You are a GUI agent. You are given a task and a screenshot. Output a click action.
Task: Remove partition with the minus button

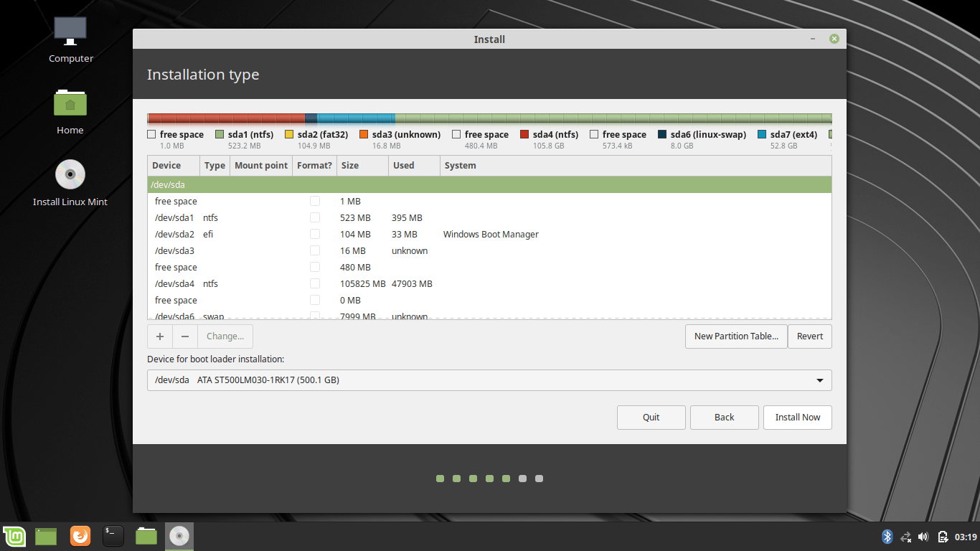pyautogui.click(x=185, y=336)
